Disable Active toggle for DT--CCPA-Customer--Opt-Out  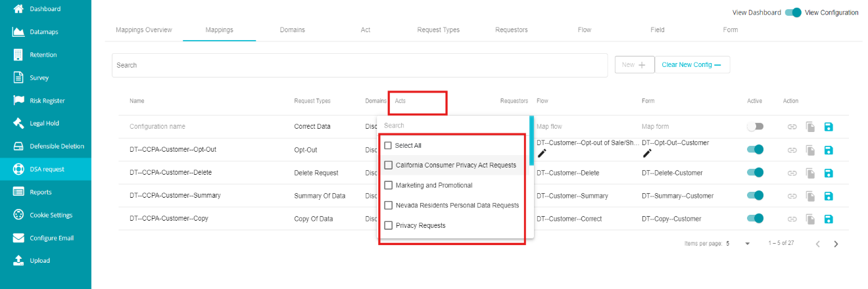point(755,150)
